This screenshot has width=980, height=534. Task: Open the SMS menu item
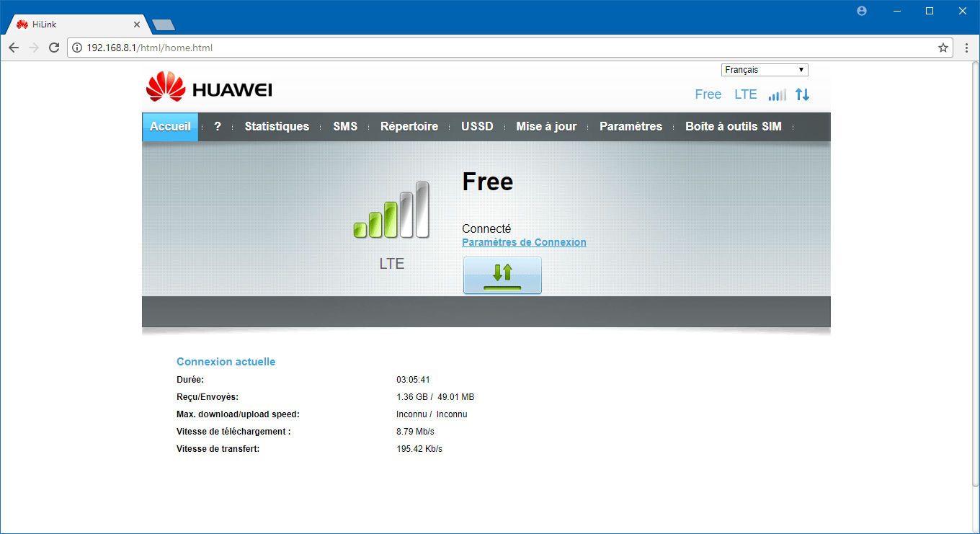click(345, 127)
